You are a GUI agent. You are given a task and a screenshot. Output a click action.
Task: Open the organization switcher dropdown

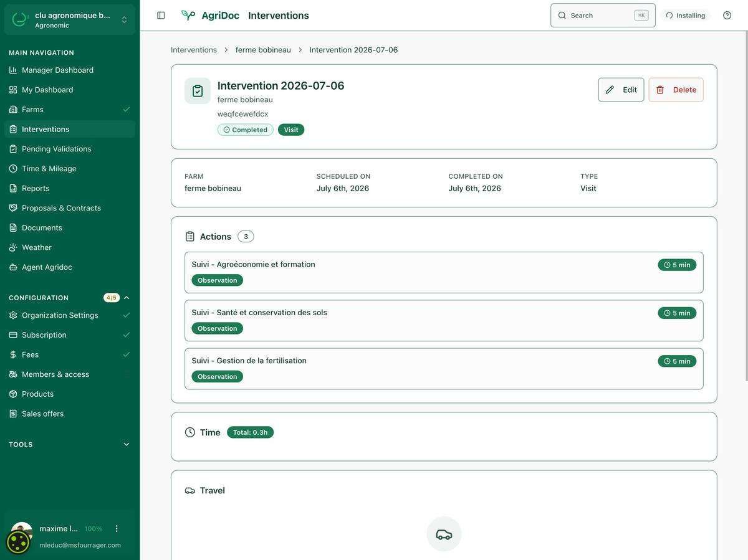pyautogui.click(x=70, y=20)
